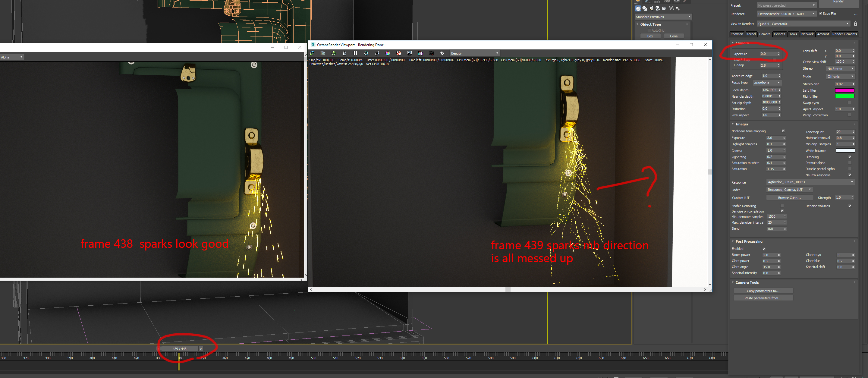This screenshot has width=868, height=378.
Task: Disable Post Processing Enabled checkbox
Action: click(764, 249)
